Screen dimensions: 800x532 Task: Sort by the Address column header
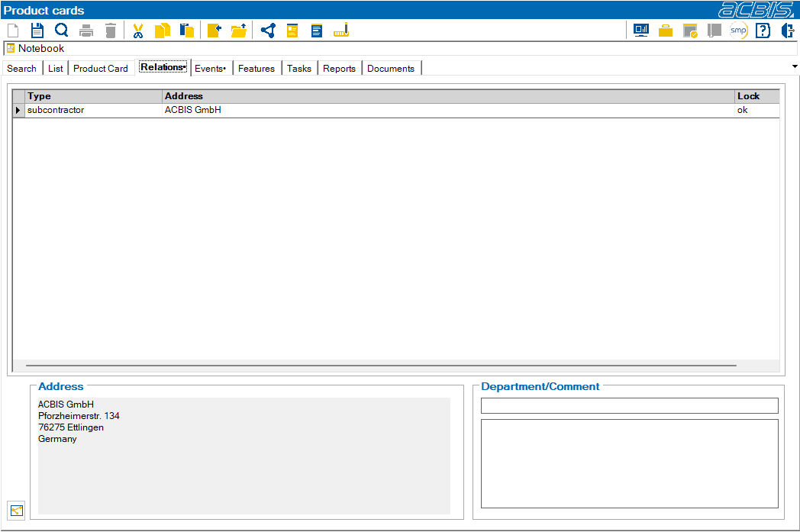click(x=448, y=96)
